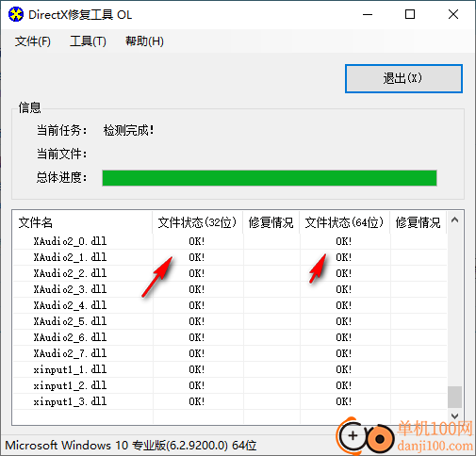Open the 文件(F) menu
This screenshot has height=456, width=476.
(33, 41)
